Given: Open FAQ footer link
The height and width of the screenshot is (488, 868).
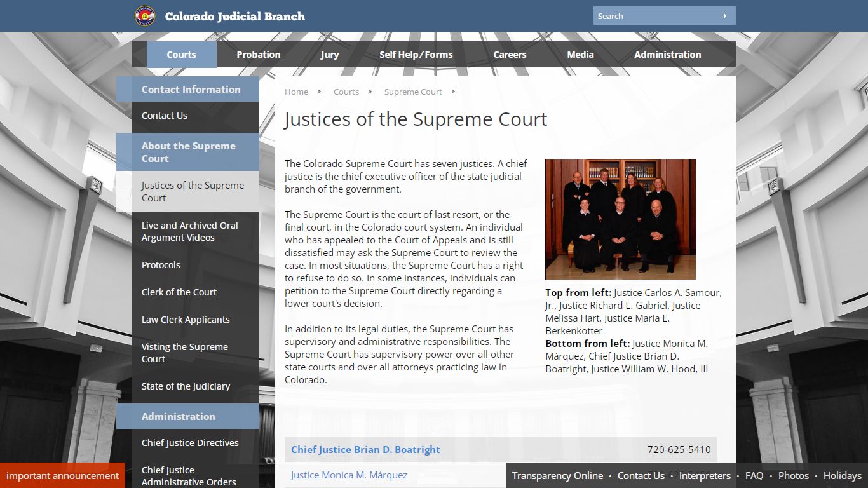Looking at the screenshot, I should (754, 475).
